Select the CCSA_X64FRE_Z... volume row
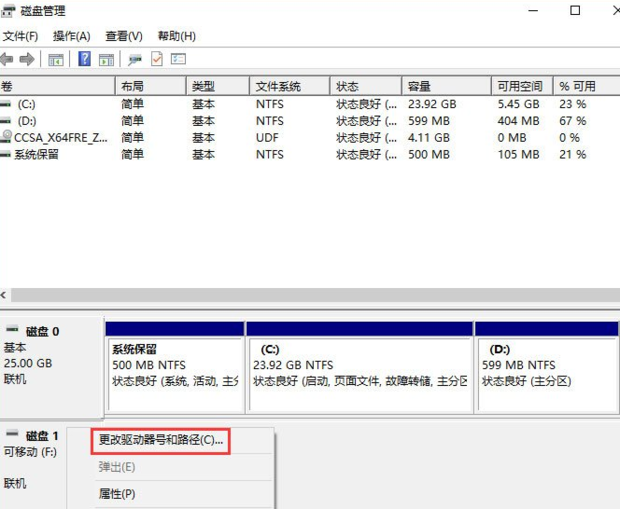This screenshot has height=509, width=620. pyautogui.click(x=310, y=138)
